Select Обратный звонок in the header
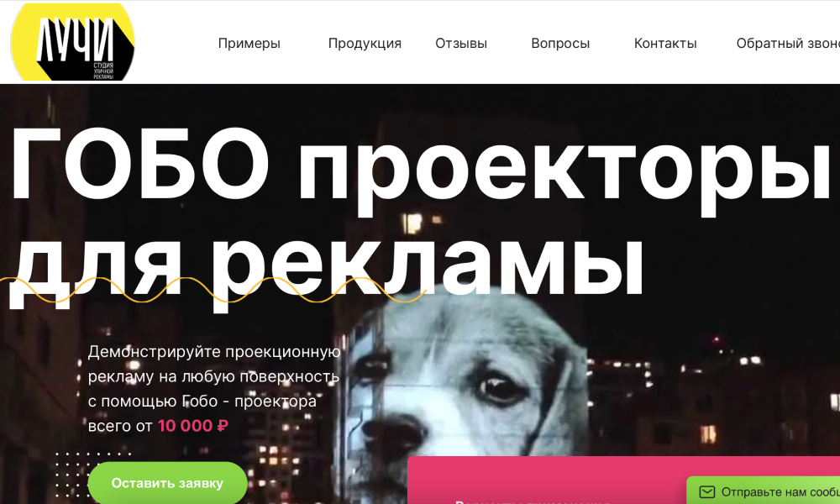This screenshot has height=504, width=840. (788, 44)
